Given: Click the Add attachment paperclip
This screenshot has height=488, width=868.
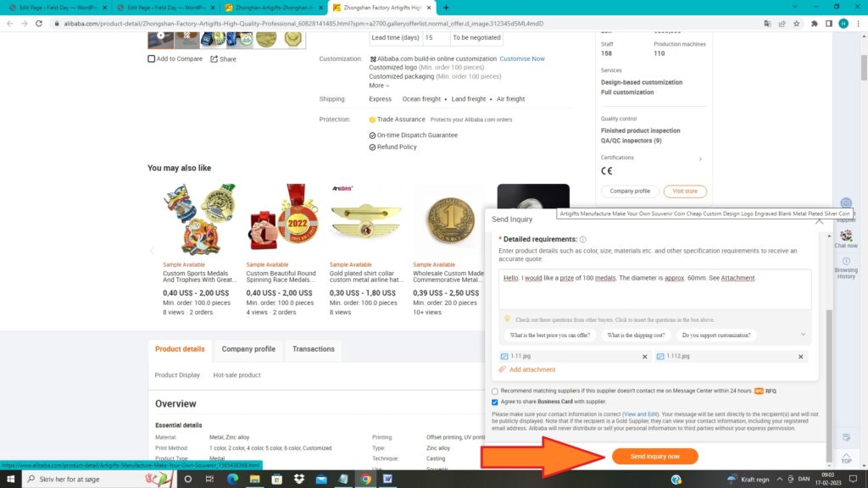Looking at the screenshot, I should (x=504, y=369).
